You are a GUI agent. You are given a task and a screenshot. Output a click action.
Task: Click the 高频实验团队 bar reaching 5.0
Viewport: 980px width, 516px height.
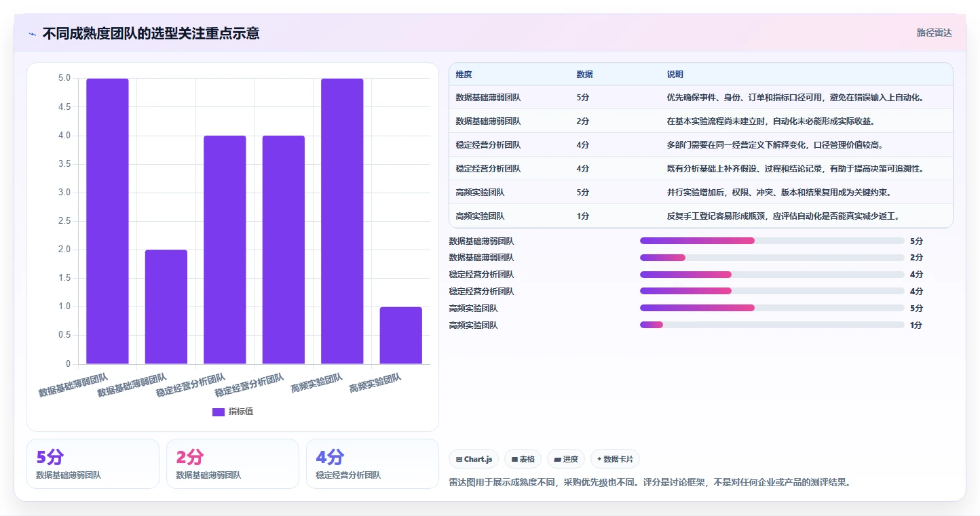coord(342,221)
